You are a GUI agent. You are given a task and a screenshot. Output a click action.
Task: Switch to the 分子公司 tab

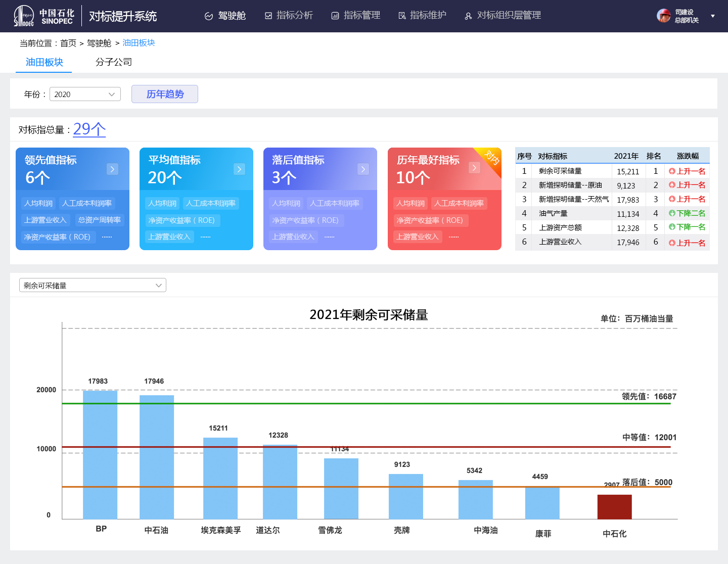pyautogui.click(x=114, y=62)
